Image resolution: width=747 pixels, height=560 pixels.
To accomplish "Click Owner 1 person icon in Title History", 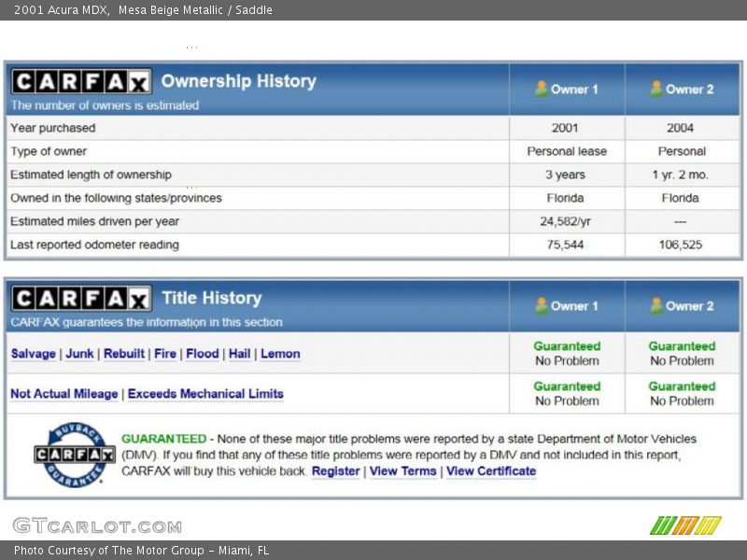I will 541,305.
